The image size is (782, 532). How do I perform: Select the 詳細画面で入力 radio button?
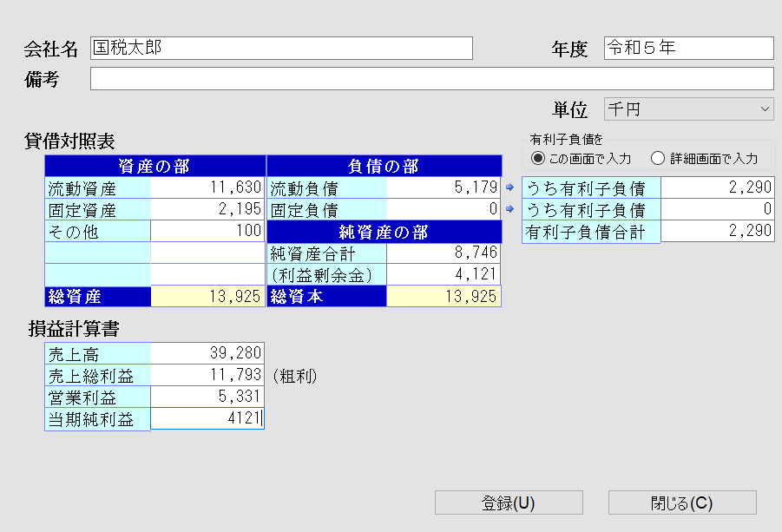[x=657, y=158]
